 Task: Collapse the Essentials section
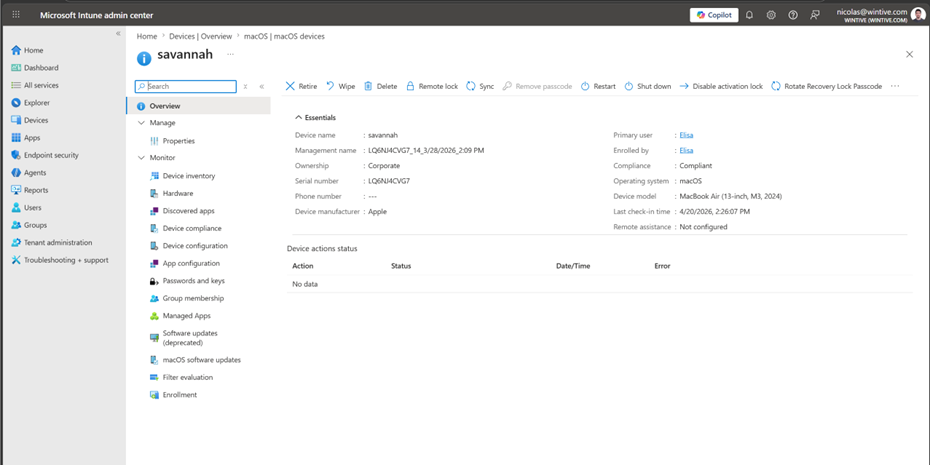coord(316,118)
